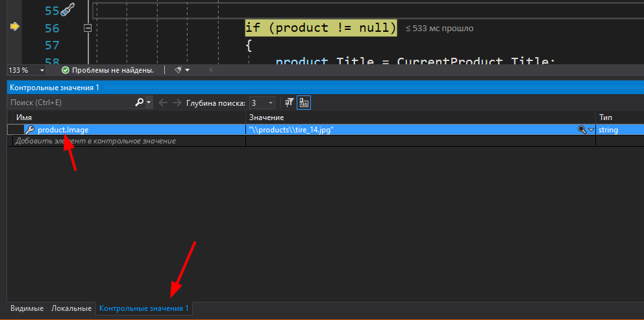Toggle the pin-filter button in watch toolbar
644x320 pixels.
[x=290, y=103]
